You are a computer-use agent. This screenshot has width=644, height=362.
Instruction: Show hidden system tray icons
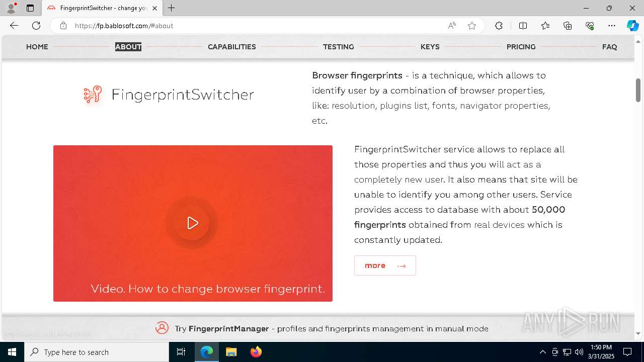pyautogui.click(x=542, y=352)
